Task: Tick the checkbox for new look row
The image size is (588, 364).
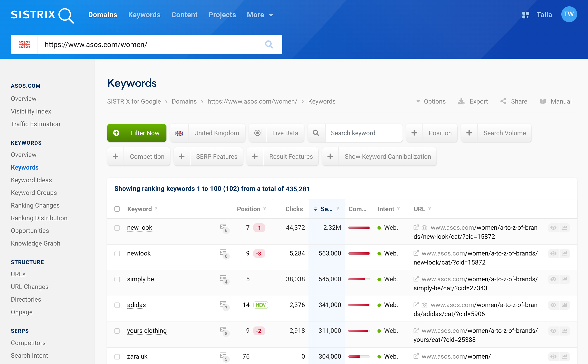Action: click(117, 228)
